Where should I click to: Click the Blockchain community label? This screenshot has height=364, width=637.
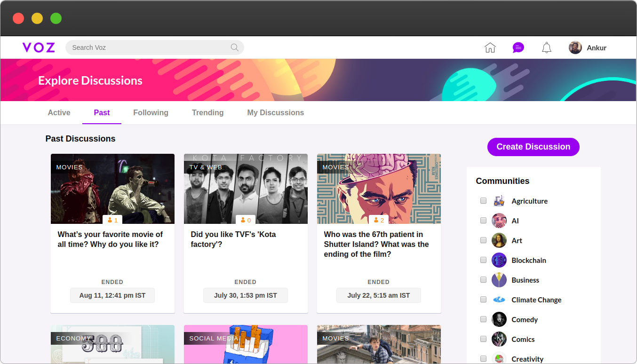pyautogui.click(x=529, y=260)
